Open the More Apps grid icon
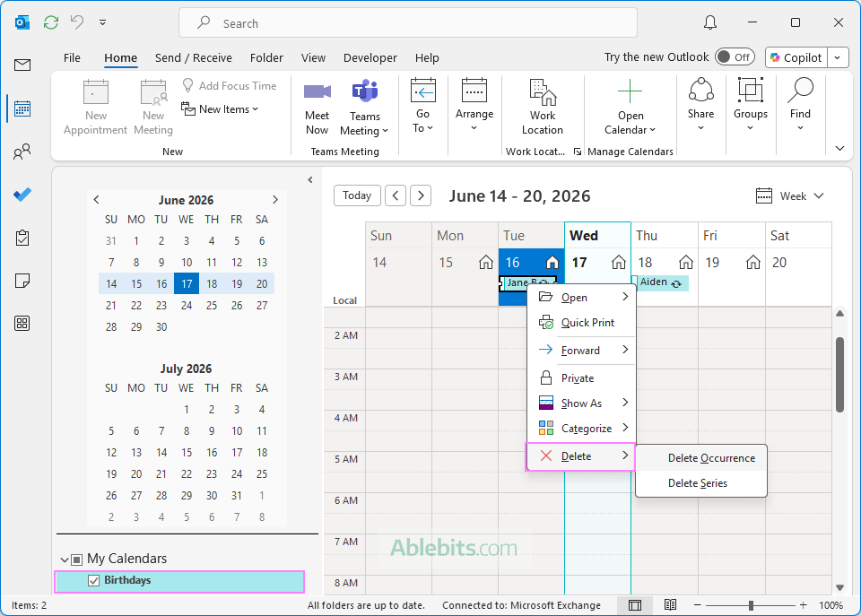 22,324
